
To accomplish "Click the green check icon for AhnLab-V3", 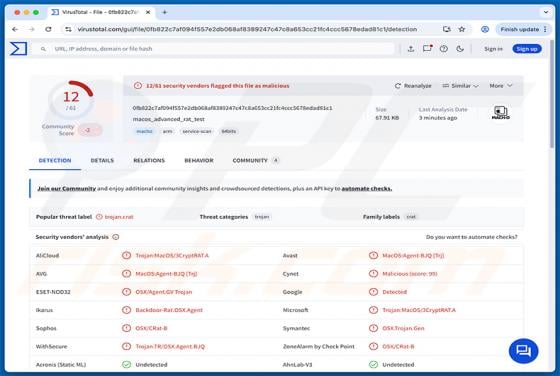I will pos(373,365).
